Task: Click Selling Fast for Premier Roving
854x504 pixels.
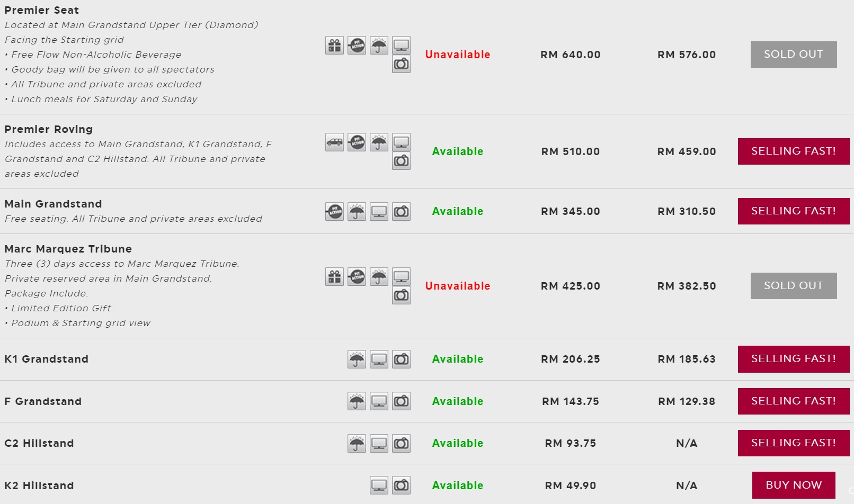Action: pos(793,151)
